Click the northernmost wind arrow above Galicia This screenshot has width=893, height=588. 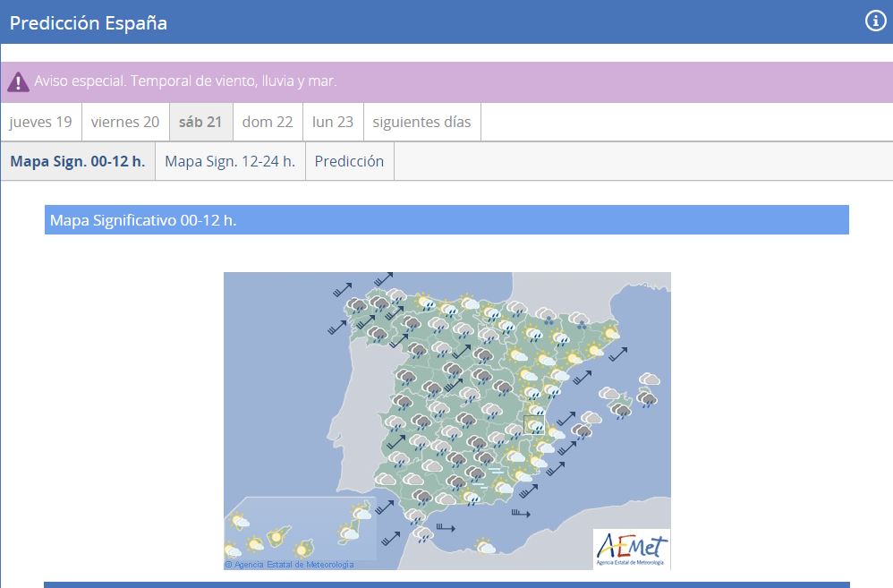pyautogui.click(x=383, y=279)
